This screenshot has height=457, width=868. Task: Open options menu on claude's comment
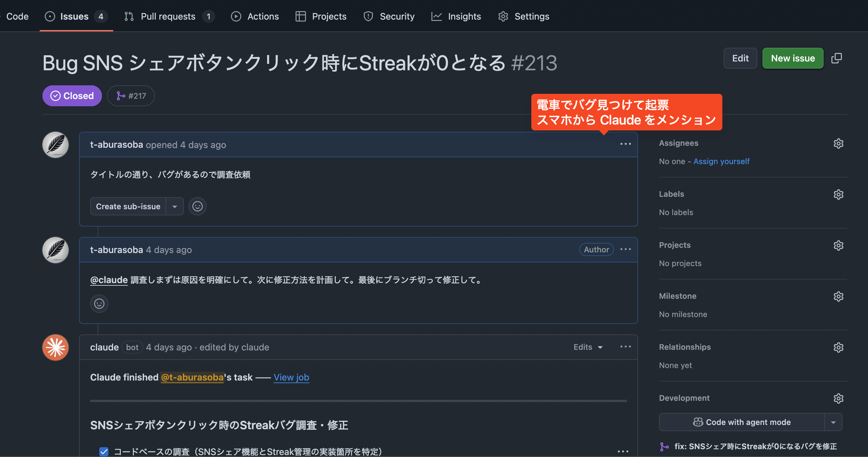(x=625, y=347)
